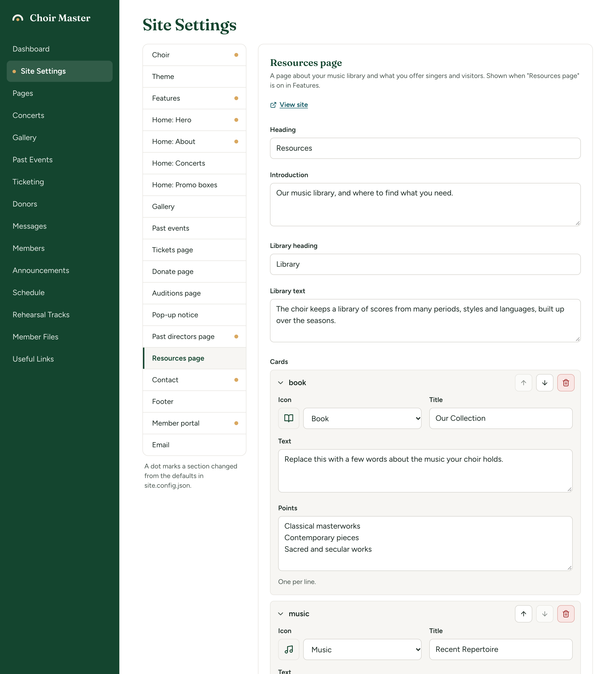Select the Home: Hero section
This screenshot has width=616, height=674.
(194, 120)
